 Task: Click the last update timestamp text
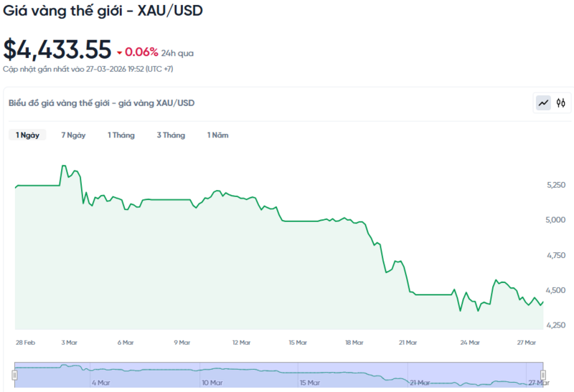coord(88,69)
